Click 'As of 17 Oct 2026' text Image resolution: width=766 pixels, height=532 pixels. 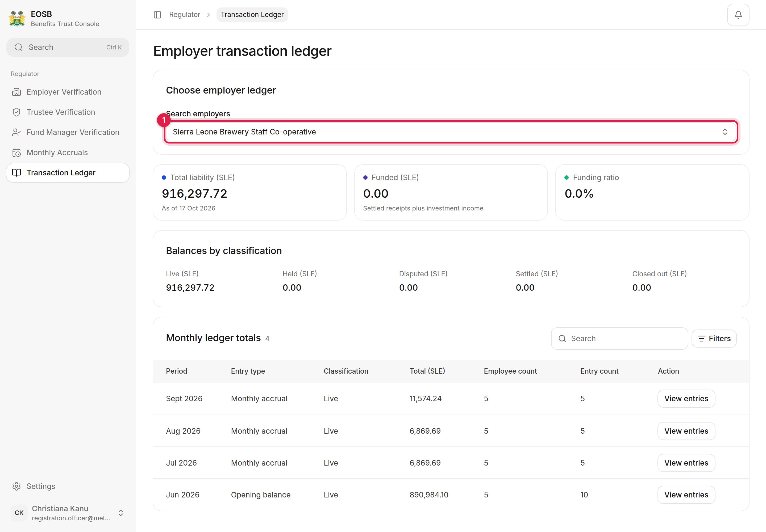click(189, 208)
